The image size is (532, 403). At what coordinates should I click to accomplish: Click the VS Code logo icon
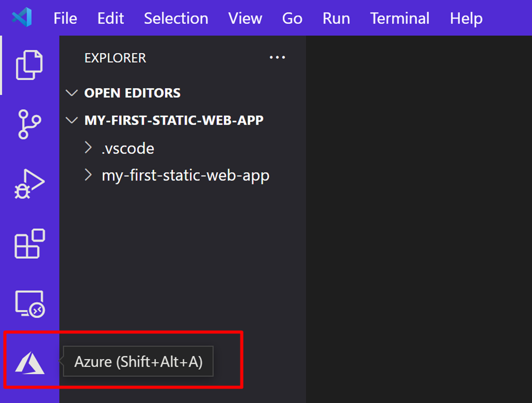(22, 18)
